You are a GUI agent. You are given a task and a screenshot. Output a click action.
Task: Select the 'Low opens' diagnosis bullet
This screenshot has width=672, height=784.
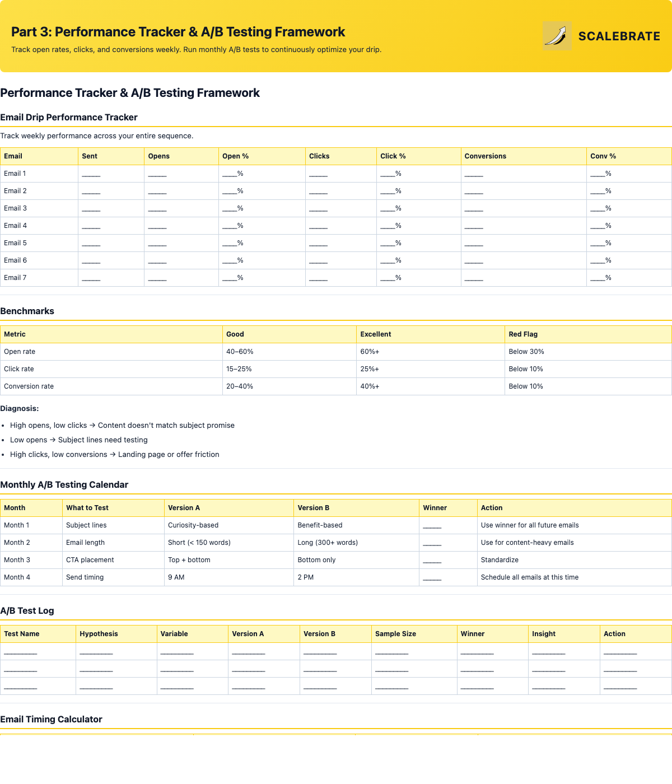click(x=79, y=440)
